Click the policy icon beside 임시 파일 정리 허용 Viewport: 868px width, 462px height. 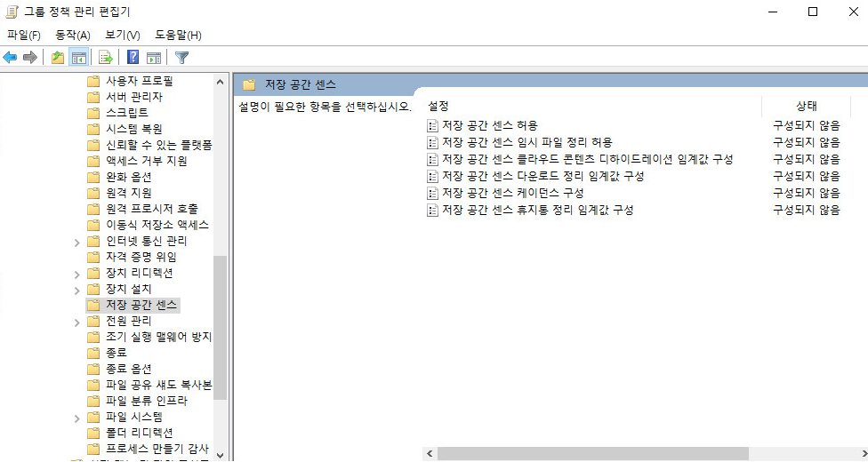433,143
